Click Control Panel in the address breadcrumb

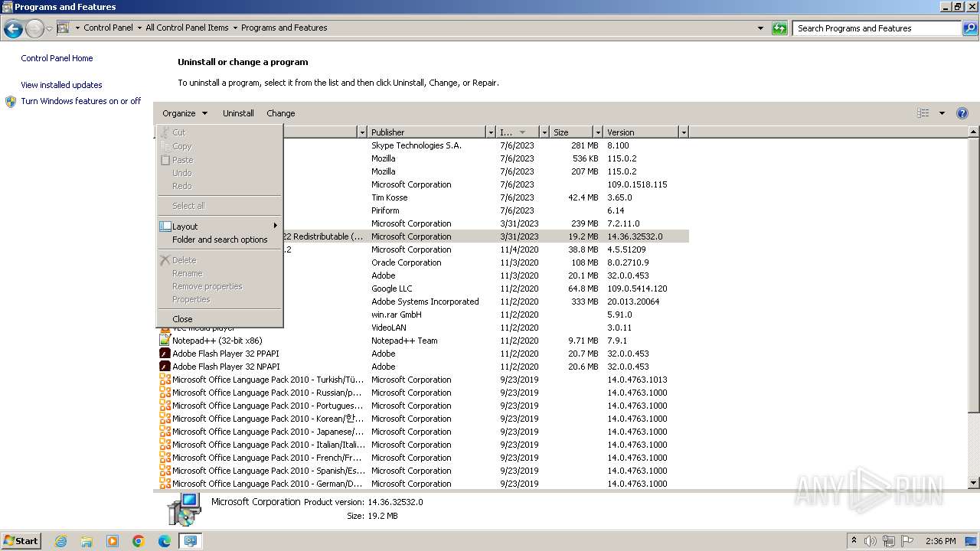108,28
